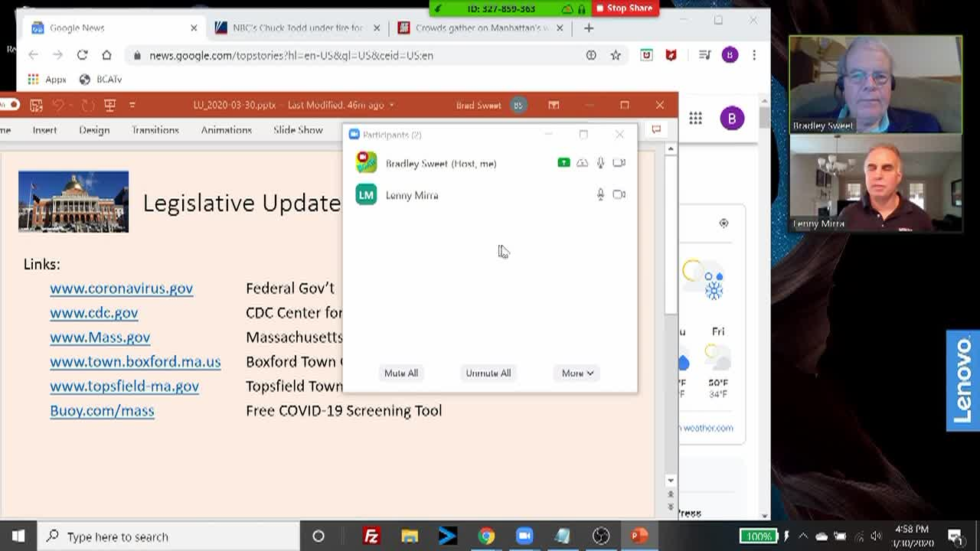Screen dimensions: 980x551
Task: Toggle Lenny Mirra's video camera icon
Action: (x=619, y=194)
